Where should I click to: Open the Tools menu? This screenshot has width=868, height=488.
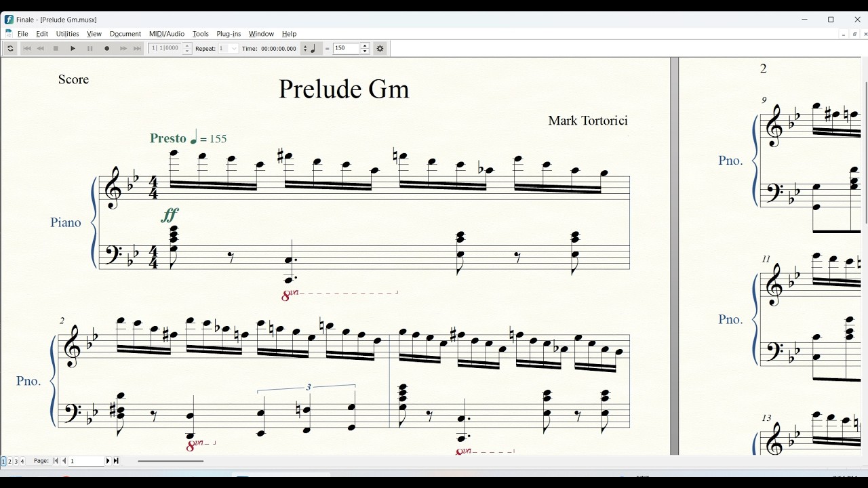(x=201, y=34)
